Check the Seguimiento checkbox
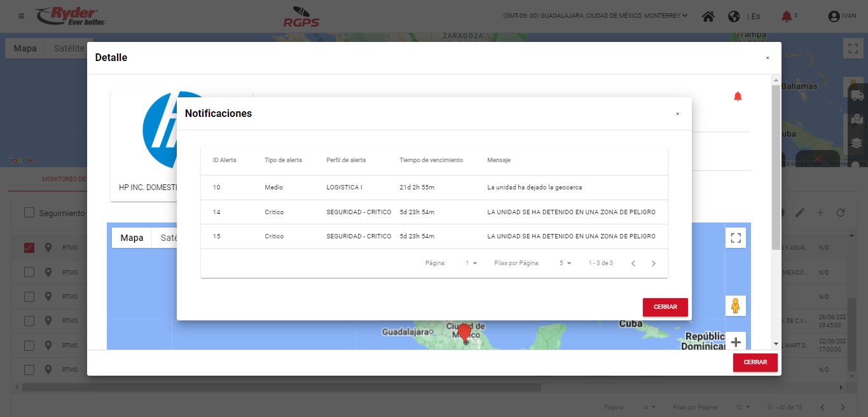Image resolution: width=868 pixels, height=417 pixels. pos(29,213)
